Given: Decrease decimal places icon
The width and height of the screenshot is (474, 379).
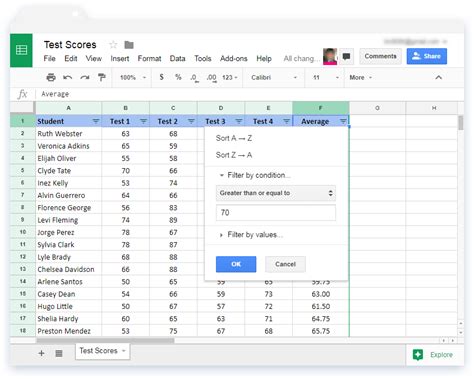Looking at the screenshot, I should [x=194, y=78].
